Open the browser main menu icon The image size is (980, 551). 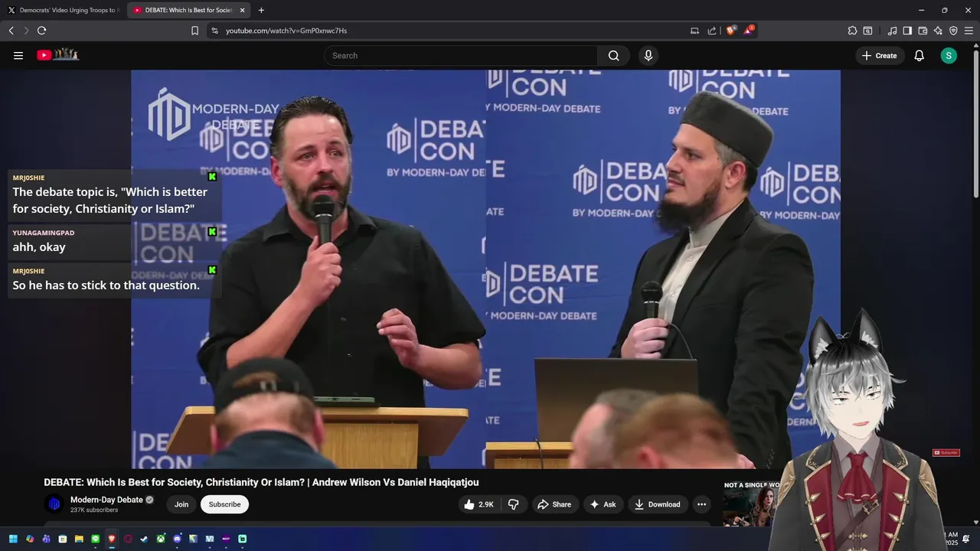click(969, 31)
